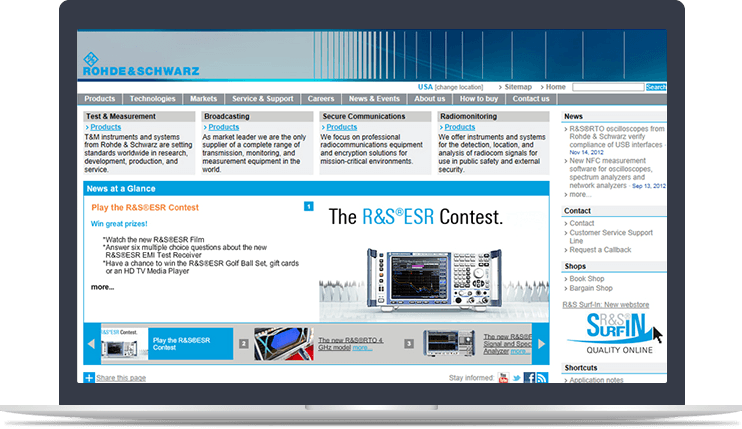Open the Facebook icon in the footer
This screenshot has height=429, width=742.
pos(530,378)
